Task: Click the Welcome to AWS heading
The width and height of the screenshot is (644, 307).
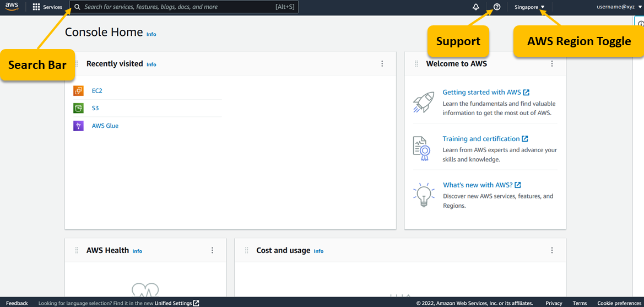Action: tap(456, 64)
